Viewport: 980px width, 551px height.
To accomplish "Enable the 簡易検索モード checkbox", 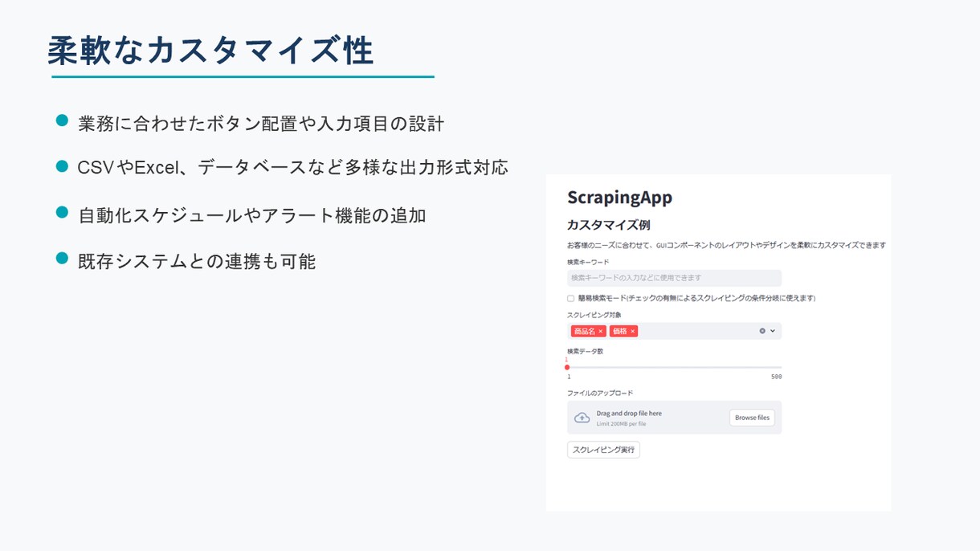I will click(x=571, y=298).
